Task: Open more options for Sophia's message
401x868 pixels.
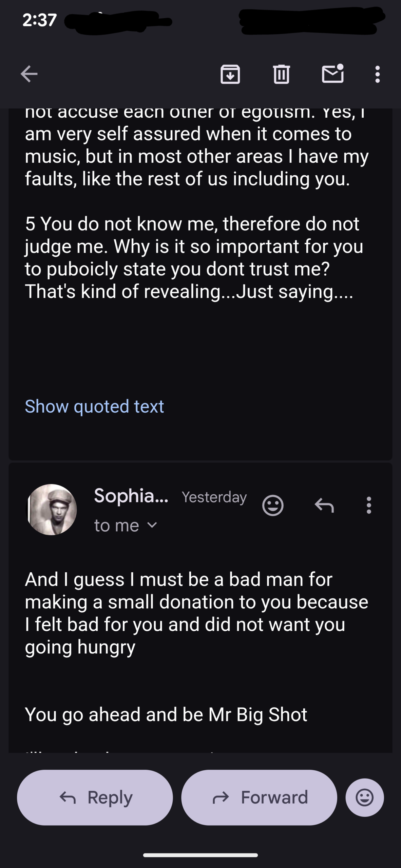Action: coord(369,506)
